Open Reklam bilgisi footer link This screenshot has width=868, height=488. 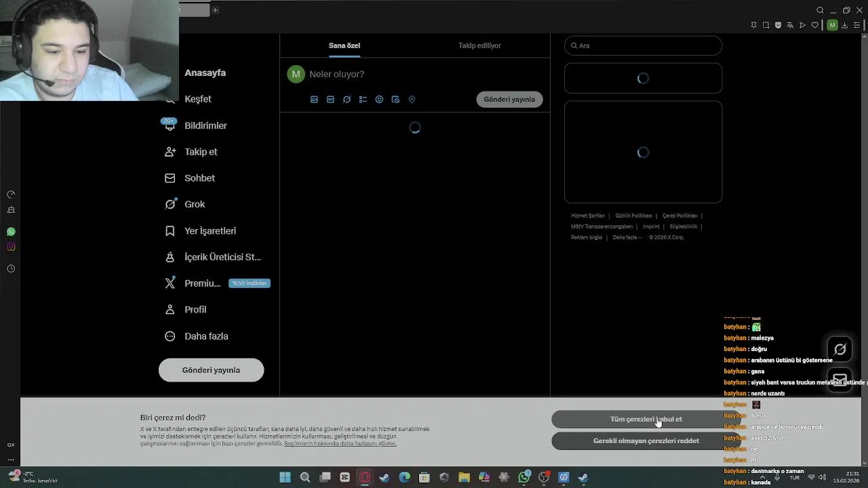[586, 237]
